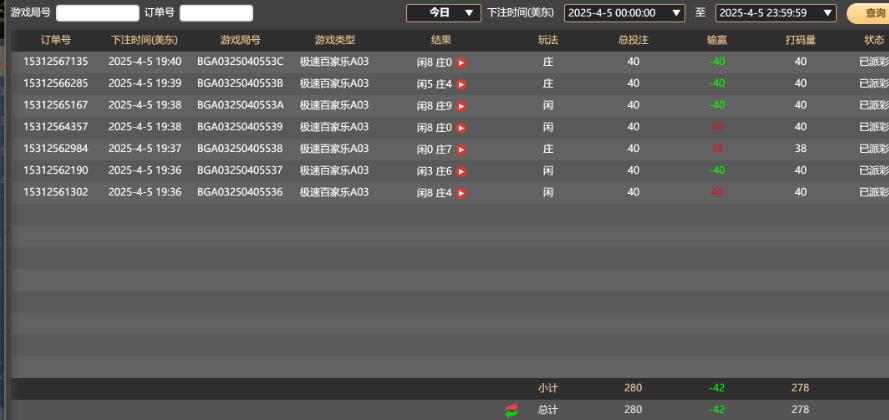Click the 总计 total label
This screenshot has height=420, width=889.
[548, 410]
